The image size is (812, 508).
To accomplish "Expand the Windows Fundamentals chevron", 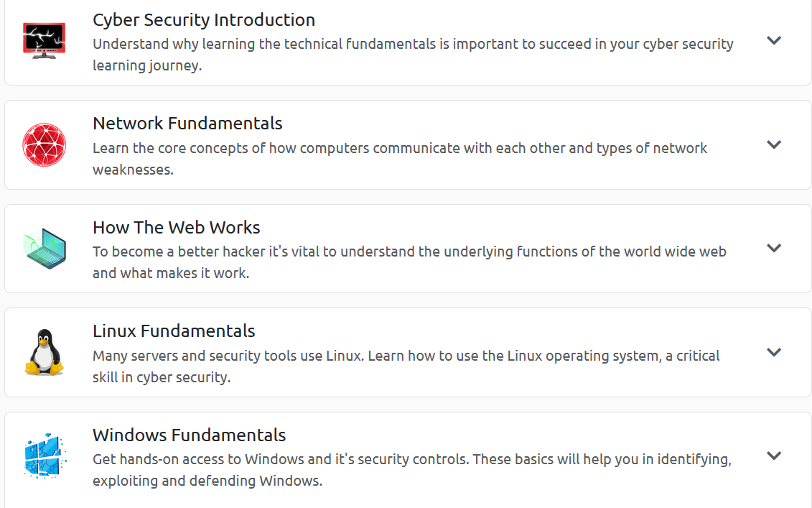I will [x=773, y=456].
